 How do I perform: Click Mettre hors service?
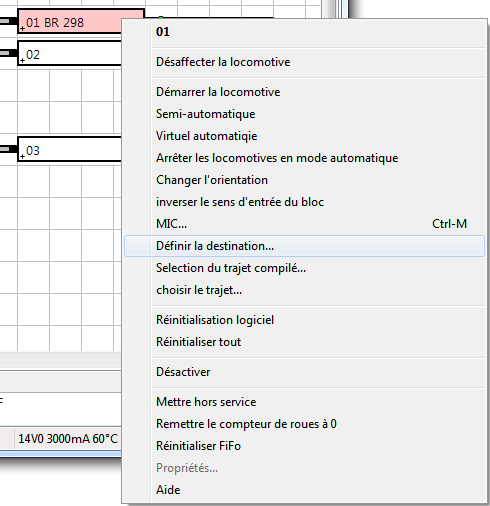coord(304,402)
